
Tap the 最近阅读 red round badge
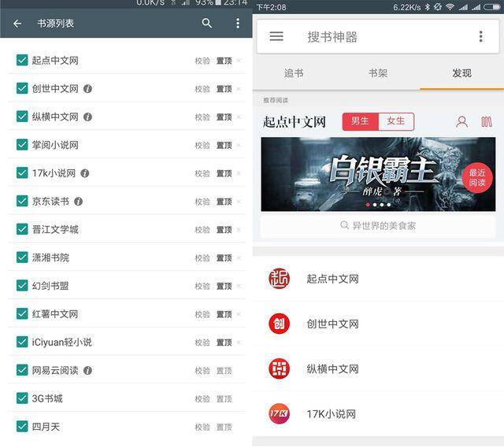coord(477,178)
